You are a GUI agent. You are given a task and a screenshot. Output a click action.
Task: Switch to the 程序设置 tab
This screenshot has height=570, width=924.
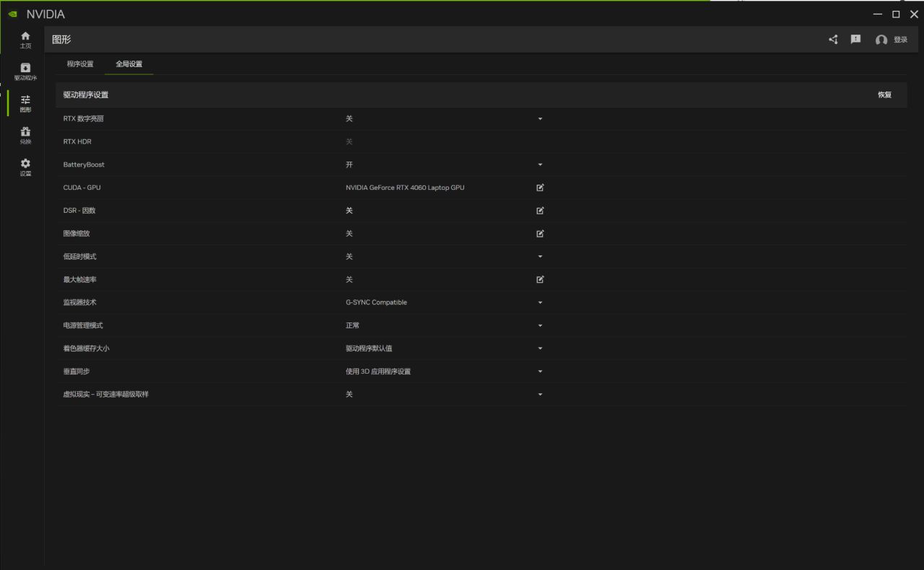80,64
